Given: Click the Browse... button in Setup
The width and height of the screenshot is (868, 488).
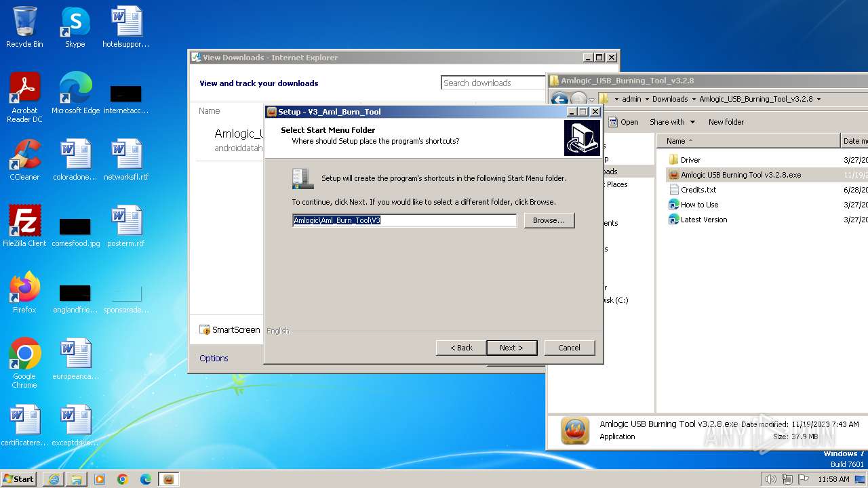Looking at the screenshot, I should click(x=549, y=220).
